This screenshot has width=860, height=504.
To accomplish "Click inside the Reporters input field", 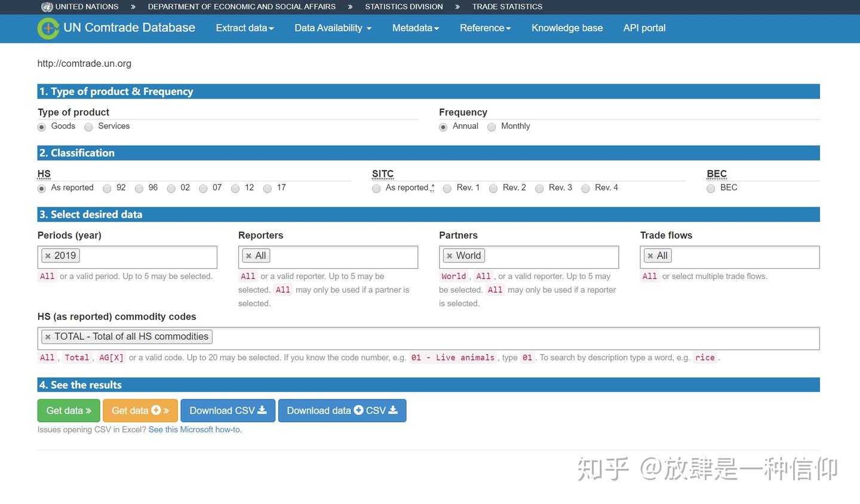I will [x=328, y=257].
